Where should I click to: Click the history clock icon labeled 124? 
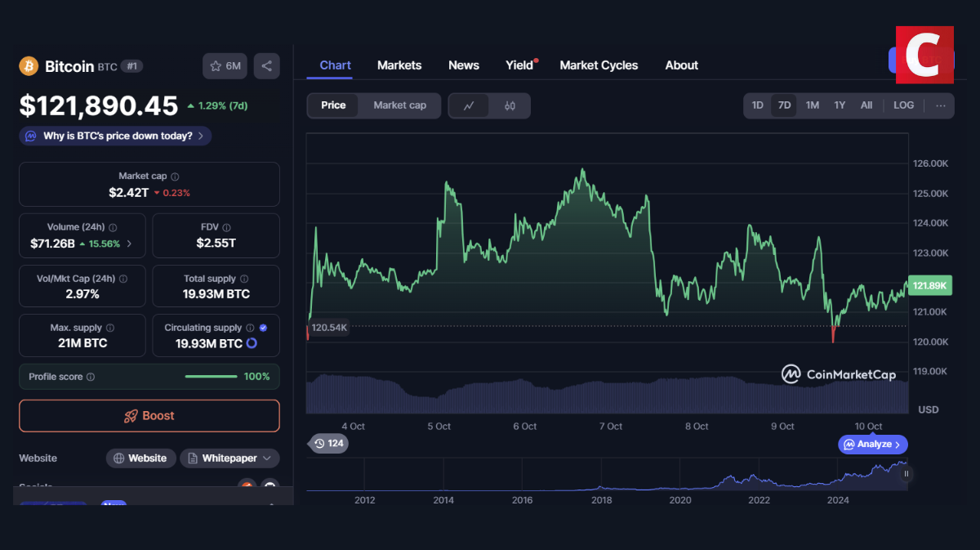coord(327,444)
